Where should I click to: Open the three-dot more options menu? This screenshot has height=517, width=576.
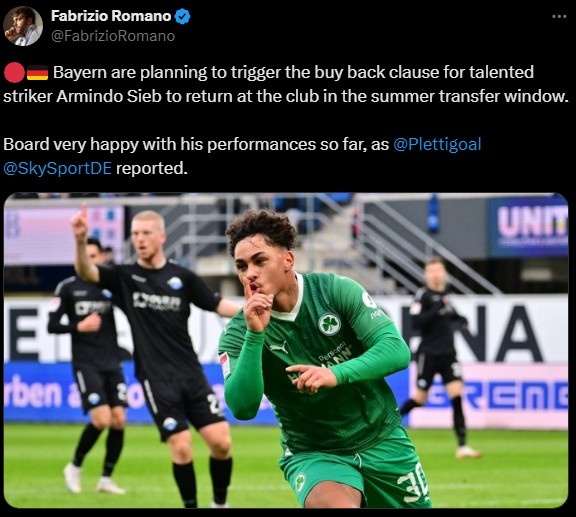point(559,16)
